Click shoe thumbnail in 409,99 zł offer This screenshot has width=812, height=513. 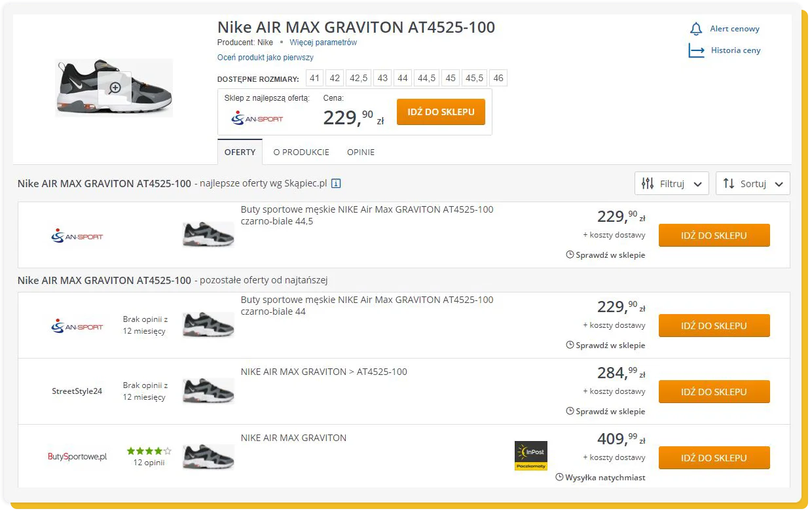[208, 457]
